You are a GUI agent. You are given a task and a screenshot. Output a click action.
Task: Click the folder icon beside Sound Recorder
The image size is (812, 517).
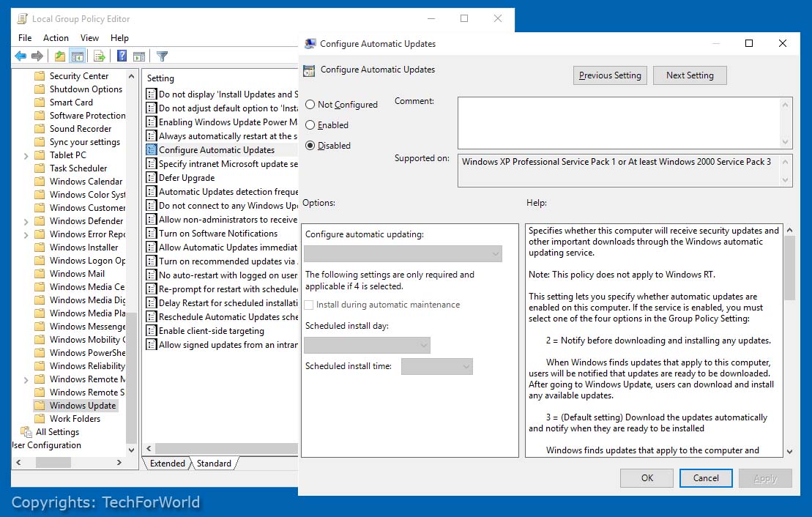(40, 129)
